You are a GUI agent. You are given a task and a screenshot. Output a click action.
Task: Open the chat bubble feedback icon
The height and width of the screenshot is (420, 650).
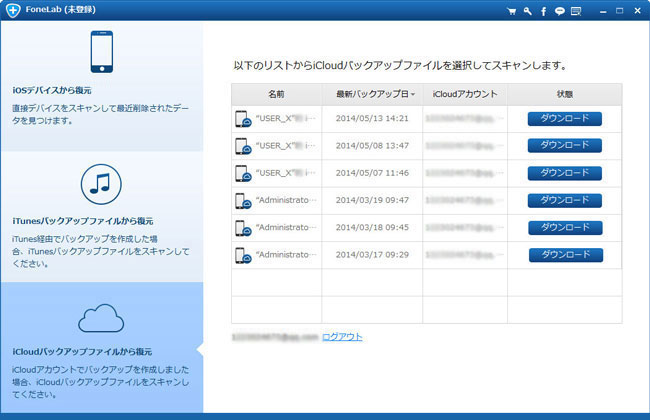(x=558, y=12)
